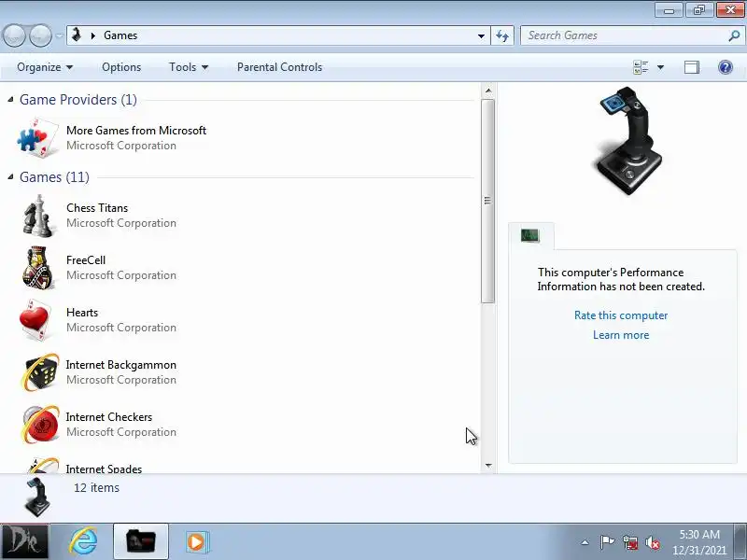Image resolution: width=747 pixels, height=560 pixels.
Task: Open the Organize dropdown menu
Action: pyautogui.click(x=45, y=67)
